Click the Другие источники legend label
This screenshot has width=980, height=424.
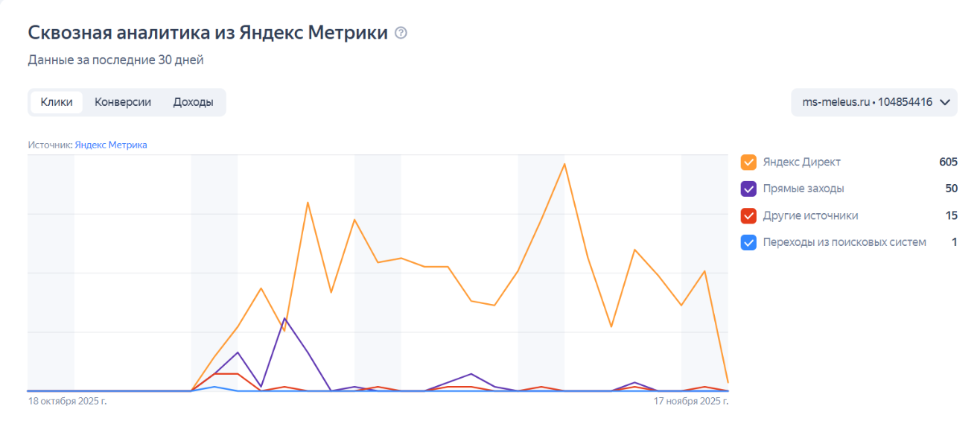[x=810, y=215]
